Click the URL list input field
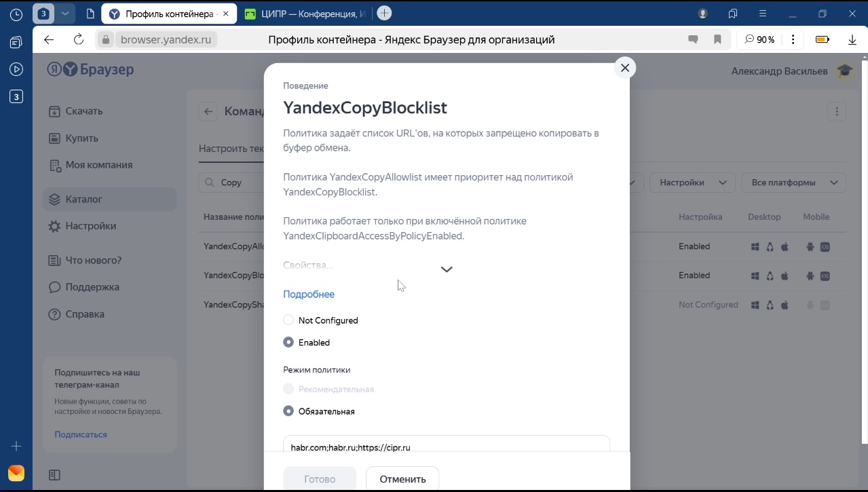 (447, 445)
